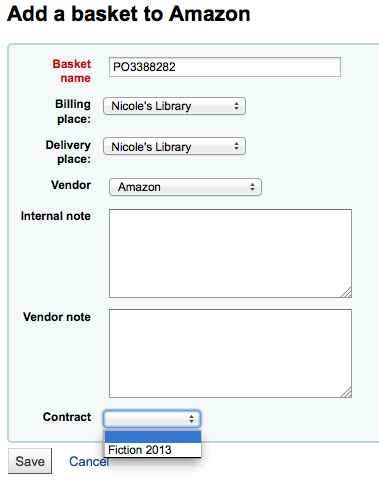Click inside the Internal note textarea
Viewport: 379px width, 492px height.
pos(230,253)
